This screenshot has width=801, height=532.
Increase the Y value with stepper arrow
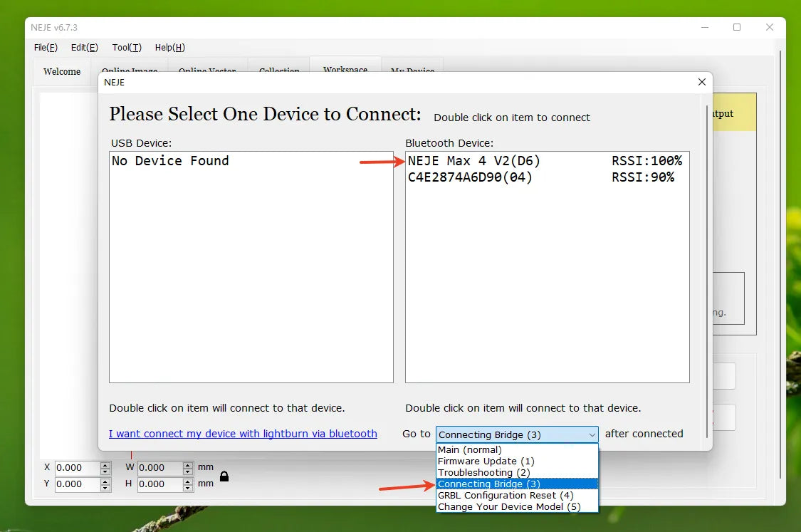pyautogui.click(x=105, y=481)
